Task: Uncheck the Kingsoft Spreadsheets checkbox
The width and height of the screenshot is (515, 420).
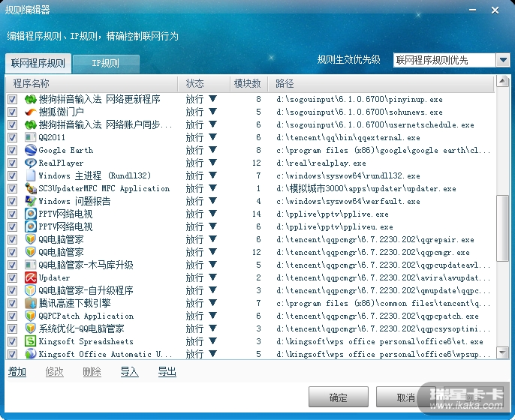Action: [13, 341]
